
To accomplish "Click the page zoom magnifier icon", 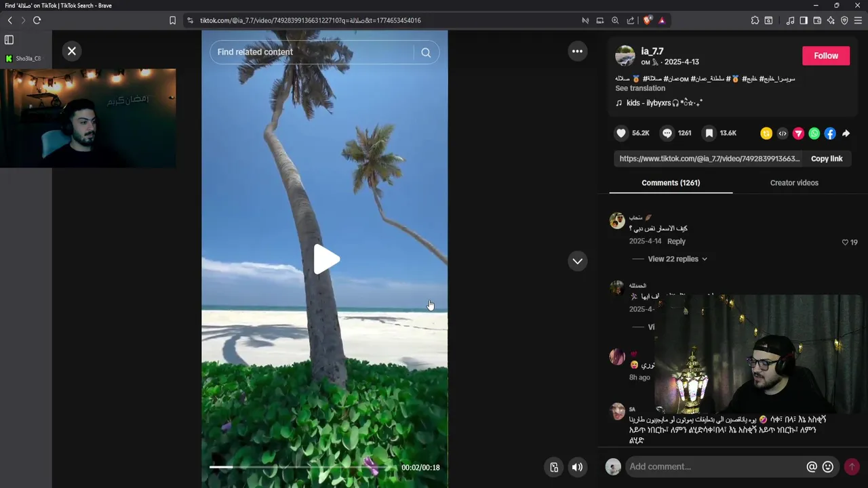I will click(615, 20).
